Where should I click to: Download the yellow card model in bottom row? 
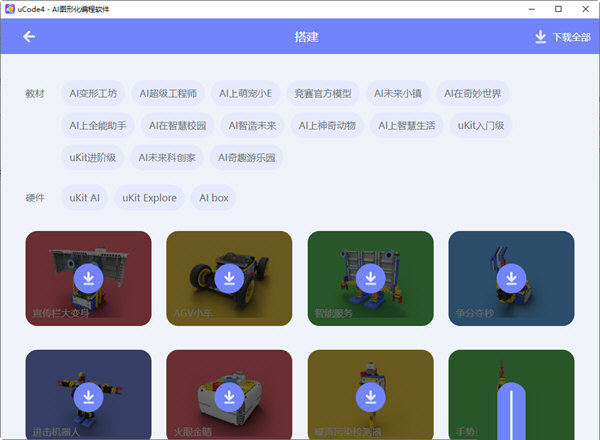point(370,397)
